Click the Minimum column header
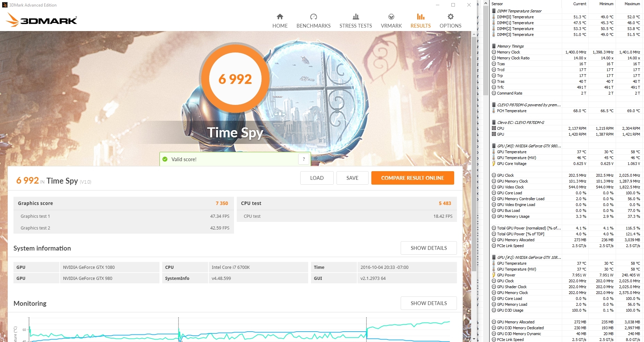This screenshot has width=644, height=342. [602, 4]
